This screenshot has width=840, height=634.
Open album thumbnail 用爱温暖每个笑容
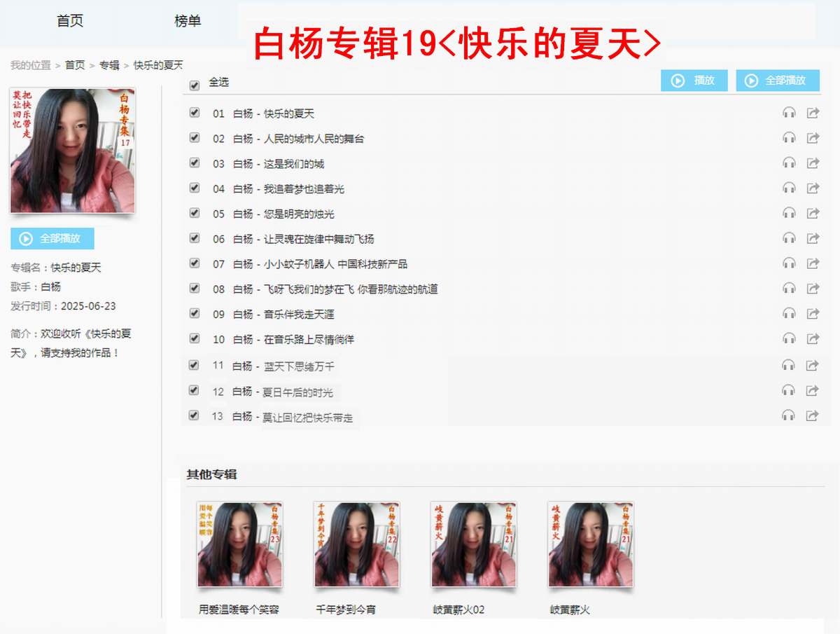[240, 544]
